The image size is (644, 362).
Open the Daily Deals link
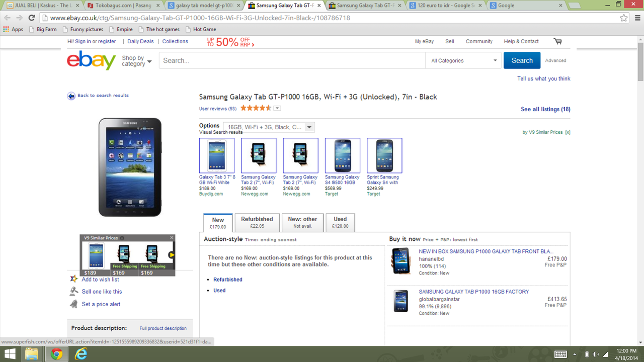click(x=140, y=41)
